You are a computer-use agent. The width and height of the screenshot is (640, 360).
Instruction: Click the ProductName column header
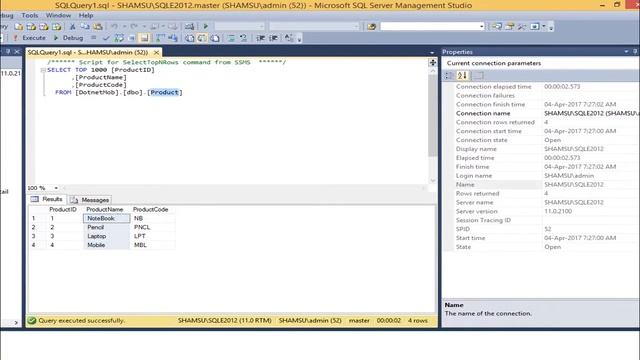[106, 209]
